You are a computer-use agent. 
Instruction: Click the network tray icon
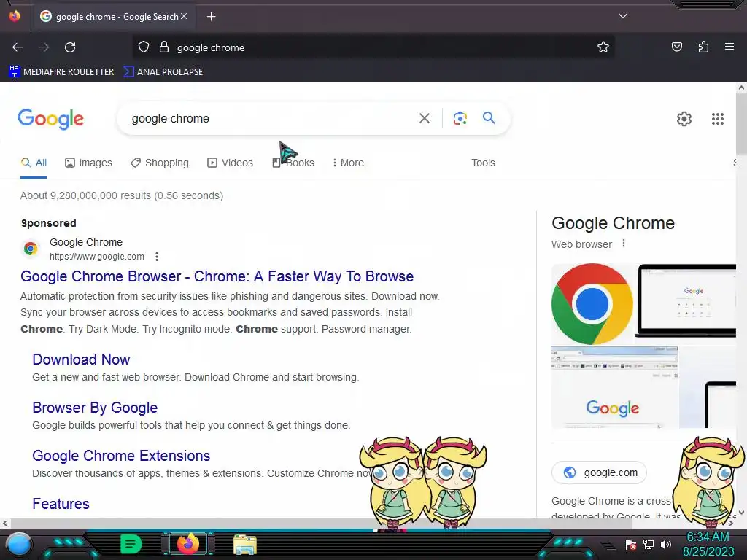(649, 544)
